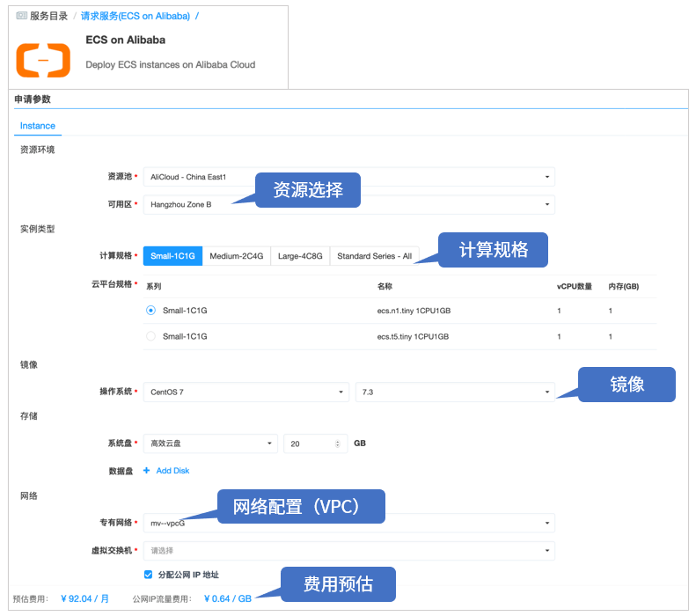
Task: Choose the Large-4C8G compute spec
Action: (300, 256)
